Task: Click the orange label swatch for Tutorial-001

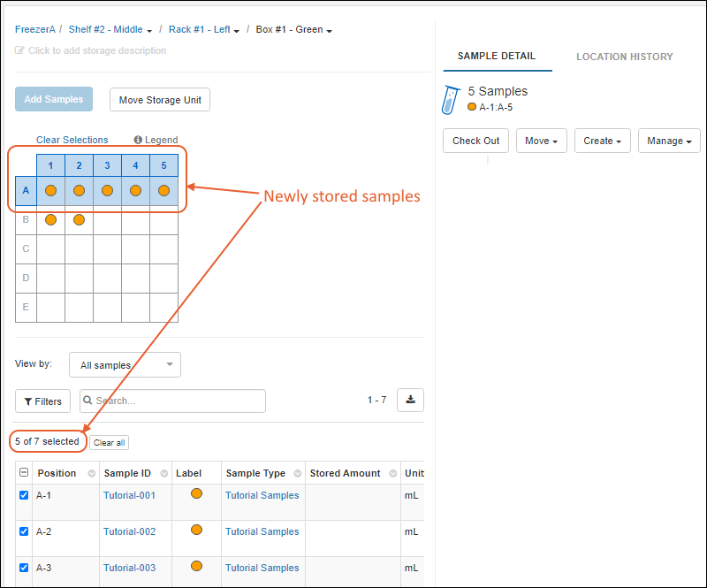Action: point(196,494)
